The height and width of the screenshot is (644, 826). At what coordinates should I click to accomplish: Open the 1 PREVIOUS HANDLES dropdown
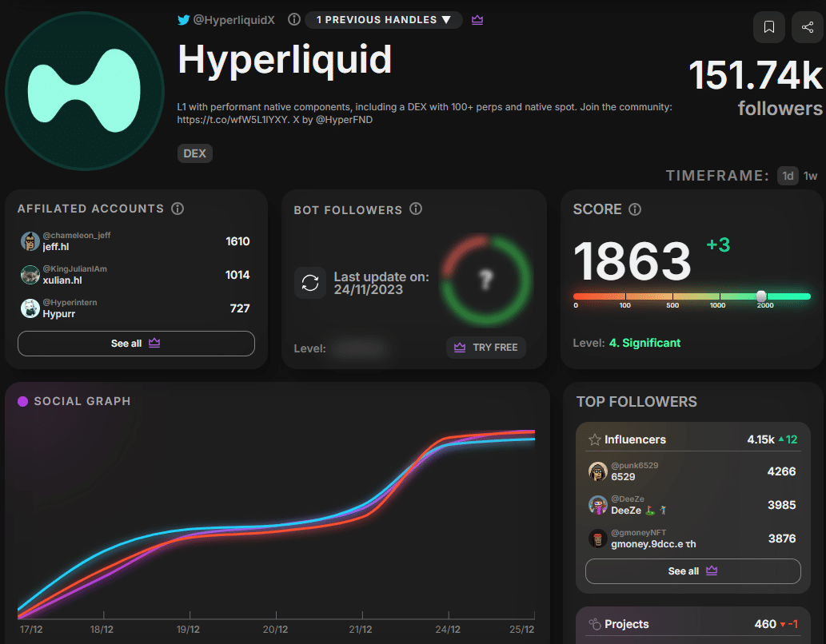click(x=383, y=20)
